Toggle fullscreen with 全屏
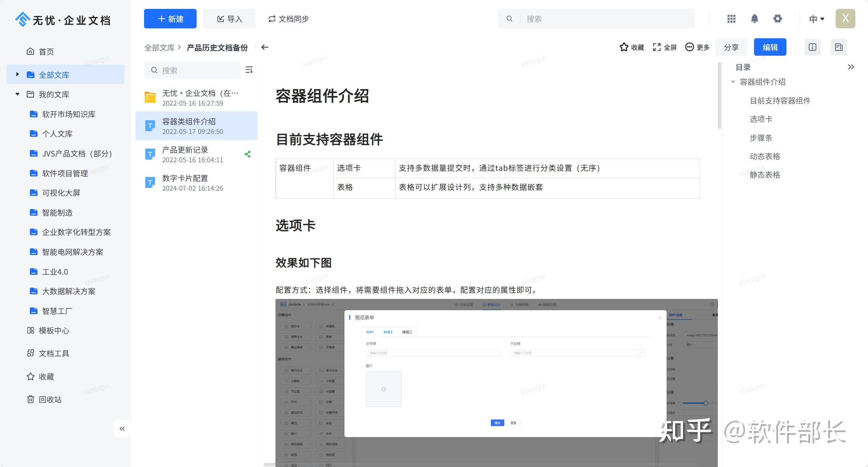Viewport: 868px width, 467px height. click(665, 47)
